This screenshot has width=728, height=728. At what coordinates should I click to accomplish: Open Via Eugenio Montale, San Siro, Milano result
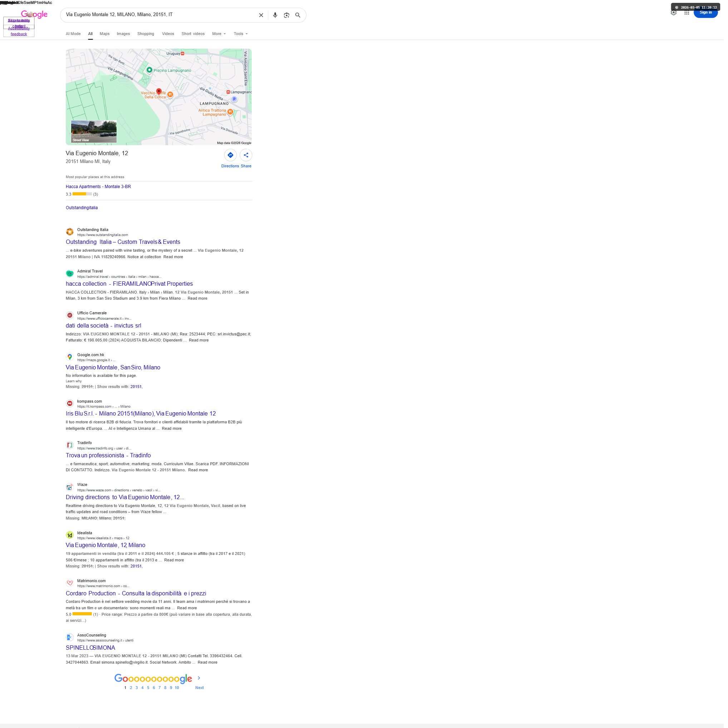[x=113, y=369]
